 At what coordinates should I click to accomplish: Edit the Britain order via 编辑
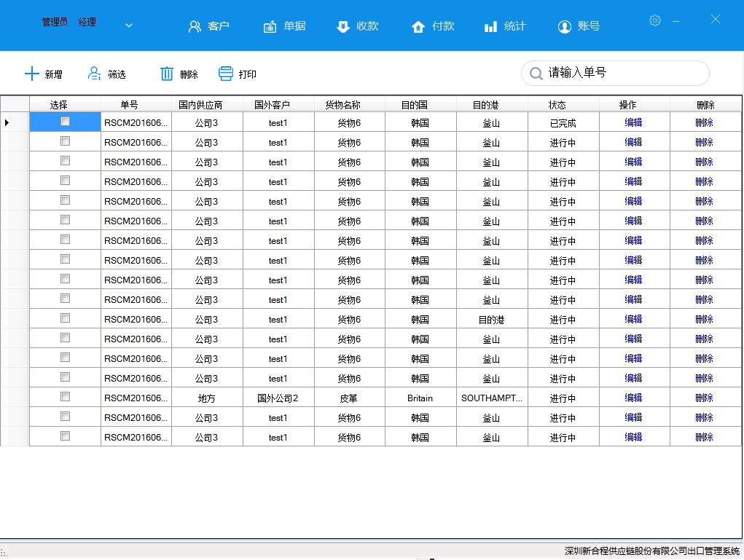click(x=633, y=398)
